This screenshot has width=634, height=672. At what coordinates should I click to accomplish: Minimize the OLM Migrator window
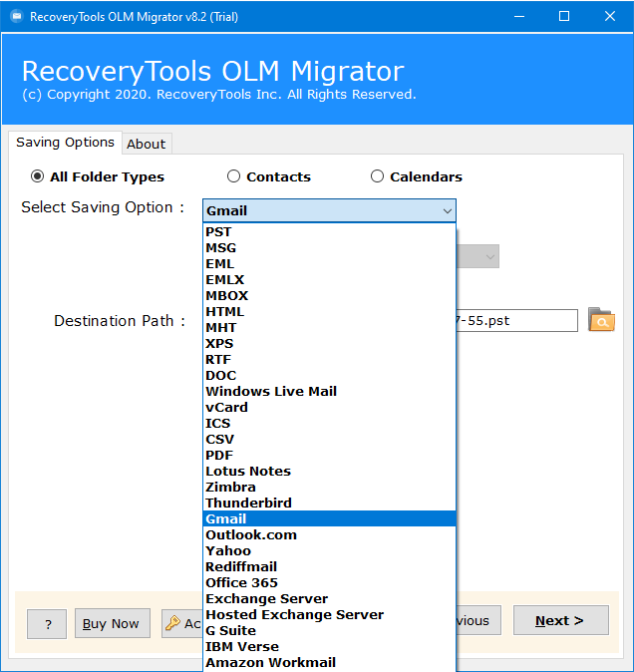click(x=519, y=16)
